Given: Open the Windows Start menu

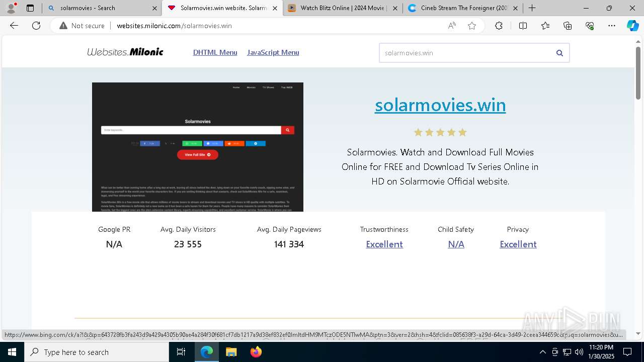Looking at the screenshot, I should [x=12, y=352].
